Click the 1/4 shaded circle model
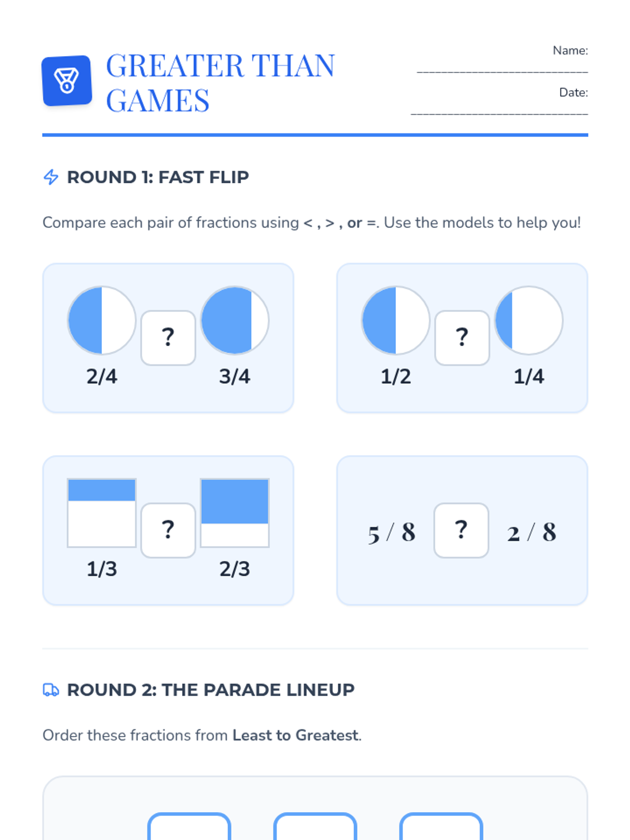 coord(529,320)
